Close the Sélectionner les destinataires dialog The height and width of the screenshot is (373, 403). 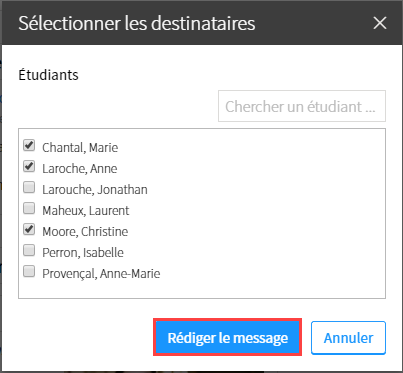click(380, 23)
